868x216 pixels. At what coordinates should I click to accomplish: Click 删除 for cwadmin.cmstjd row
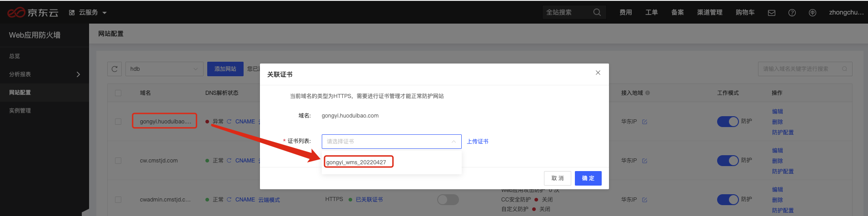(x=778, y=200)
